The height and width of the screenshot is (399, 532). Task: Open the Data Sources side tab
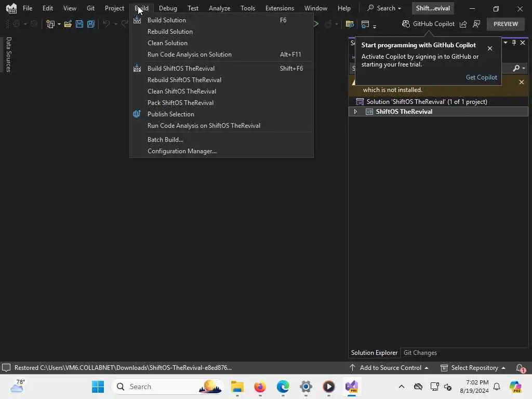(8, 54)
